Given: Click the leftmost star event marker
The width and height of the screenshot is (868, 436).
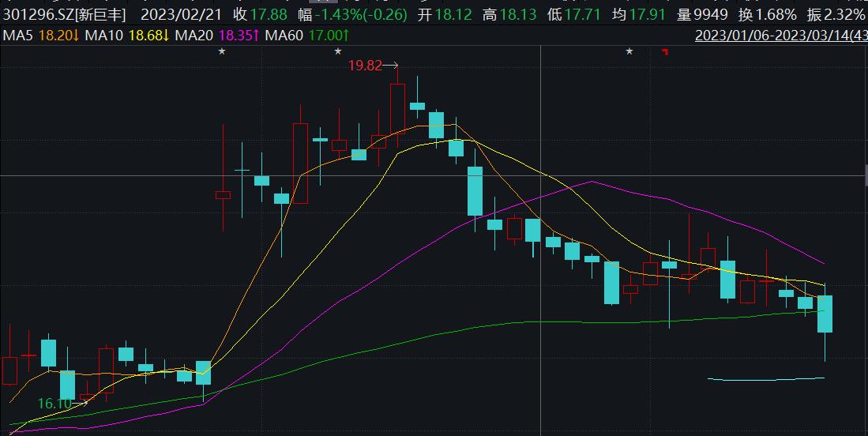Looking at the screenshot, I should point(222,51).
